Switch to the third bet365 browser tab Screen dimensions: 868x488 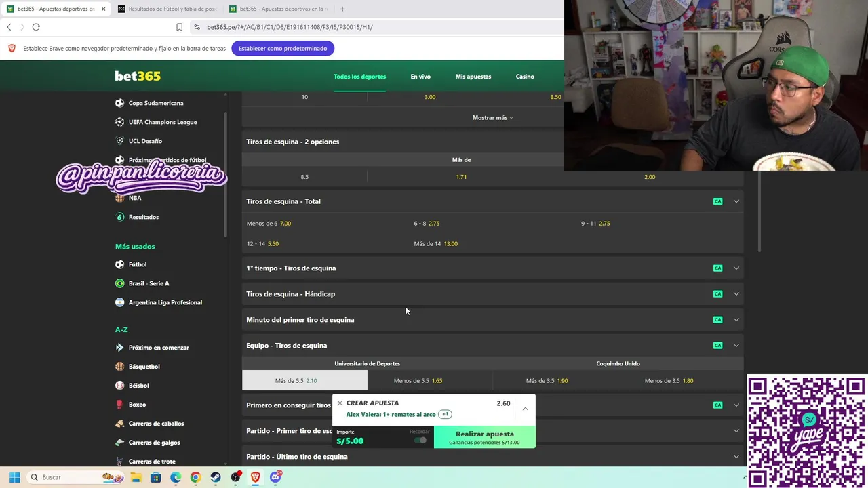click(278, 9)
